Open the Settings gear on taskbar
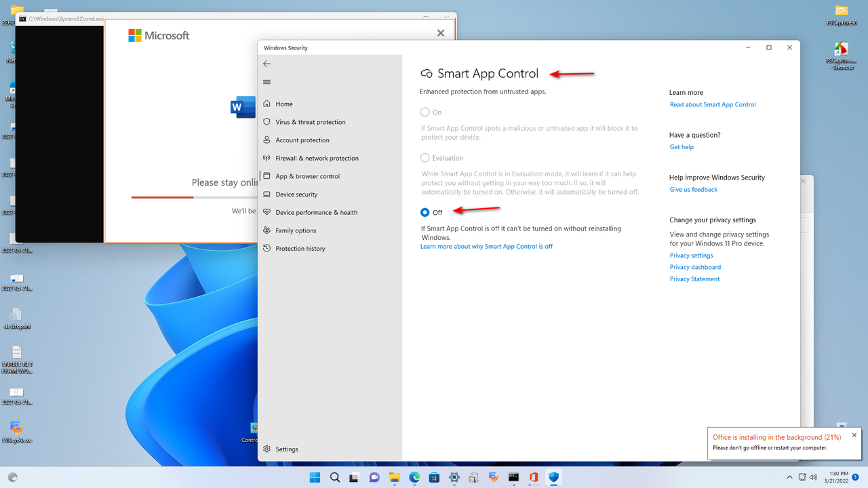This screenshot has width=868, height=488. [x=454, y=477]
